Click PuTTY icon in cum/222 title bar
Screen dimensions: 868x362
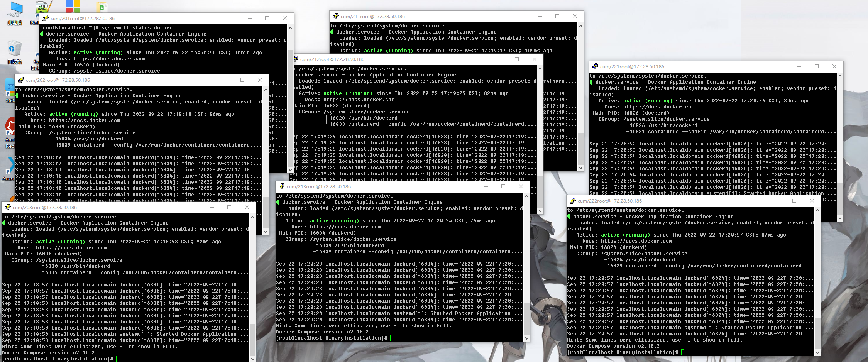573,201
